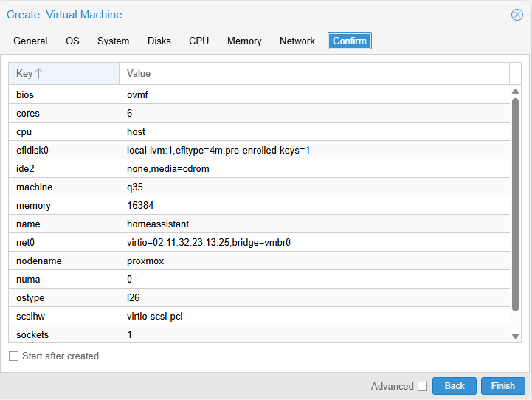Select the CPU tab
532x400 pixels.
click(198, 41)
